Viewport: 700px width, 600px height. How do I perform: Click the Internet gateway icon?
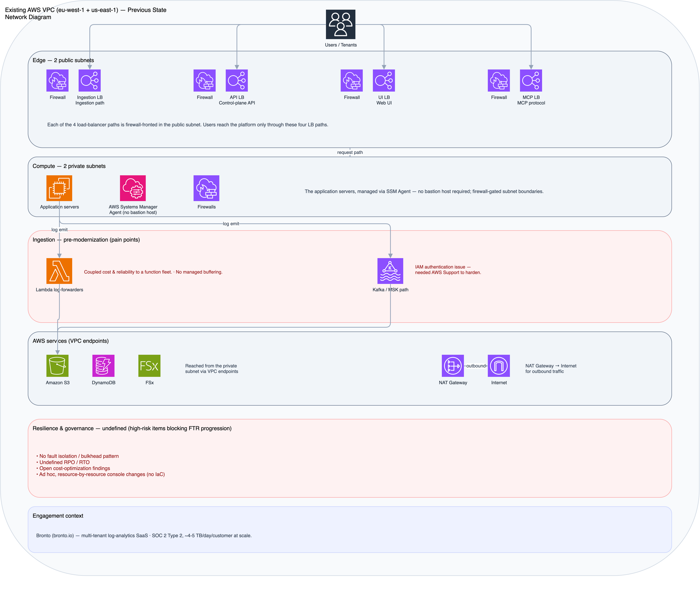[499, 366]
